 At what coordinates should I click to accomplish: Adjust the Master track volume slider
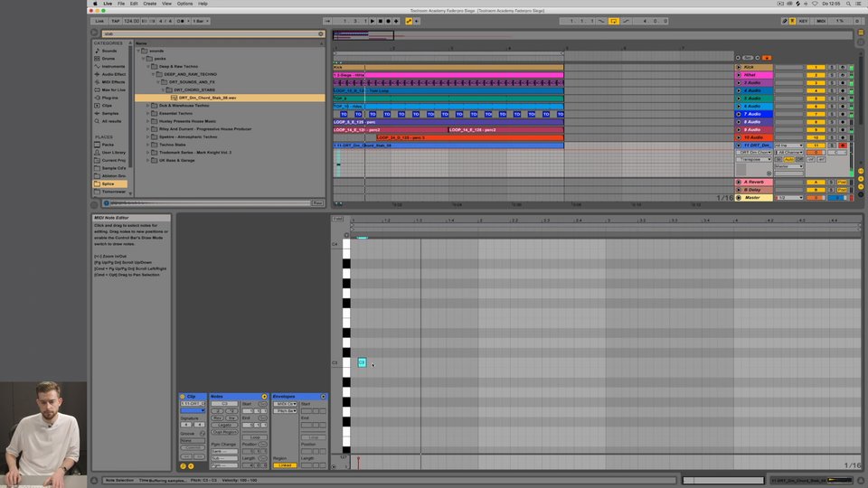pos(816,198)
